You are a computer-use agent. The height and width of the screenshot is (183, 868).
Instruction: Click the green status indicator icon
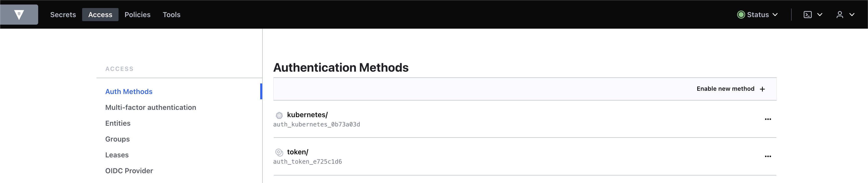(x=741, y=15)
